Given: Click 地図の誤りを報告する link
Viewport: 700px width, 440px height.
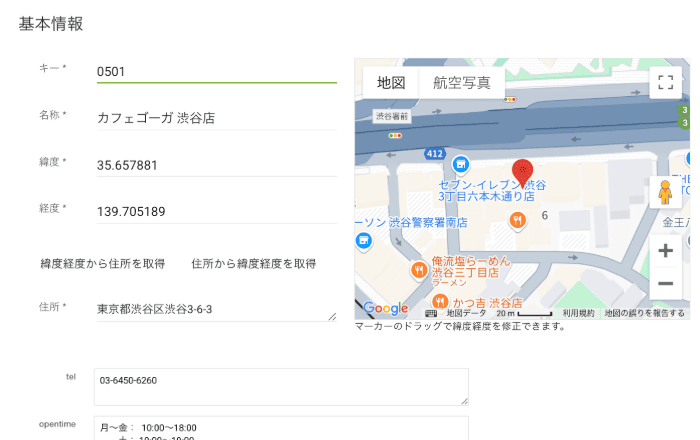Looking at the screenshot, I should coord(644,313).
